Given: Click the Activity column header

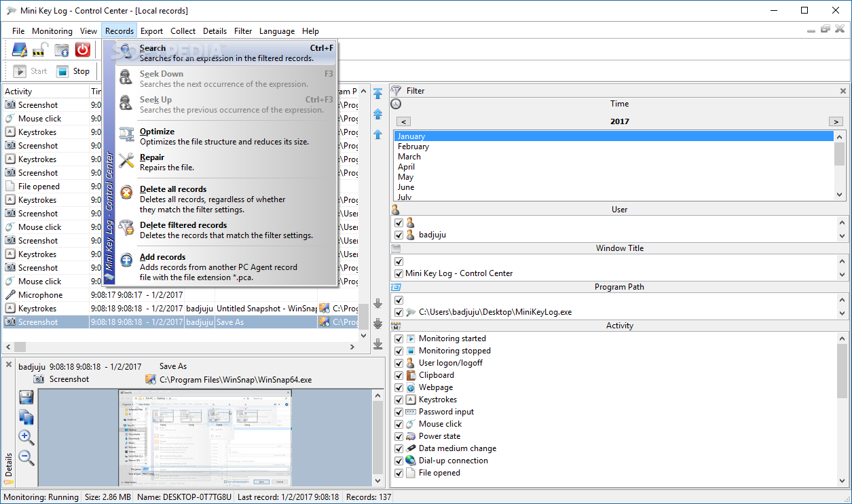Looking at the screenshot, I should point(45,92).
